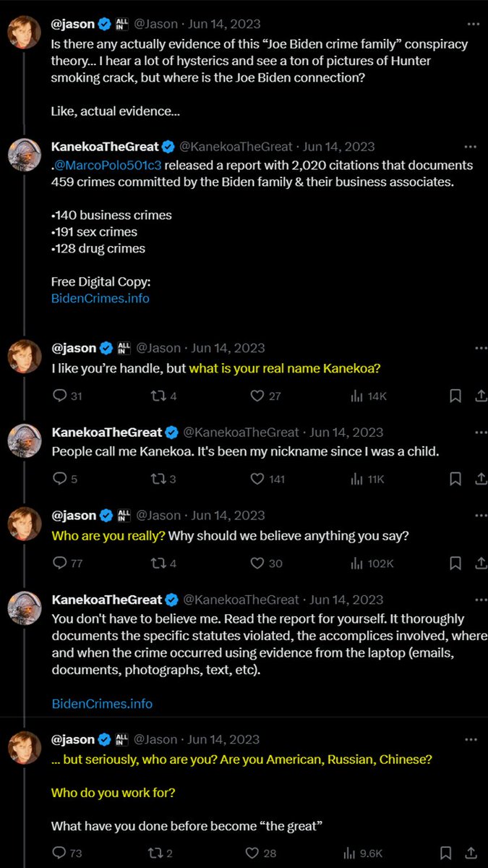
Task: Reply to 'what is your real name Kanekoa?' tweet
Action: click(60, 396)
